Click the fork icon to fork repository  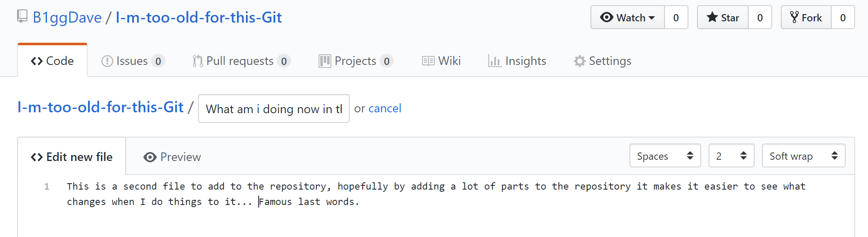[x=794, y=17]
